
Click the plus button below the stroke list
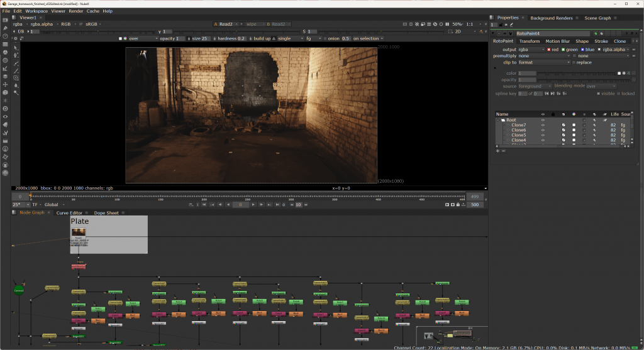point(498,151)
